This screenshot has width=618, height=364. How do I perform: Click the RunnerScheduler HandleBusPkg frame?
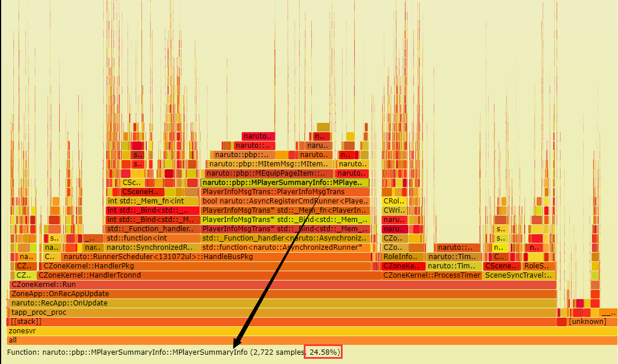point(216,256)
